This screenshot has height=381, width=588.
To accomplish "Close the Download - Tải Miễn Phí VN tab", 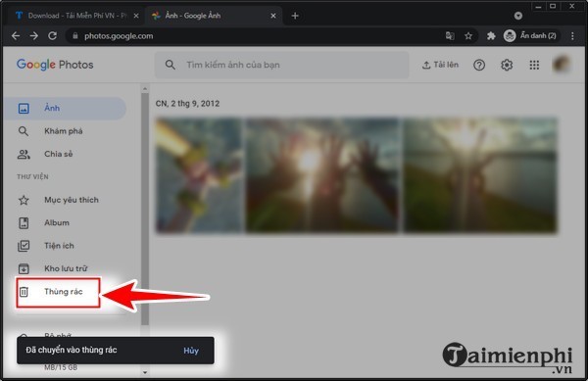I will (x=136, y=16).
